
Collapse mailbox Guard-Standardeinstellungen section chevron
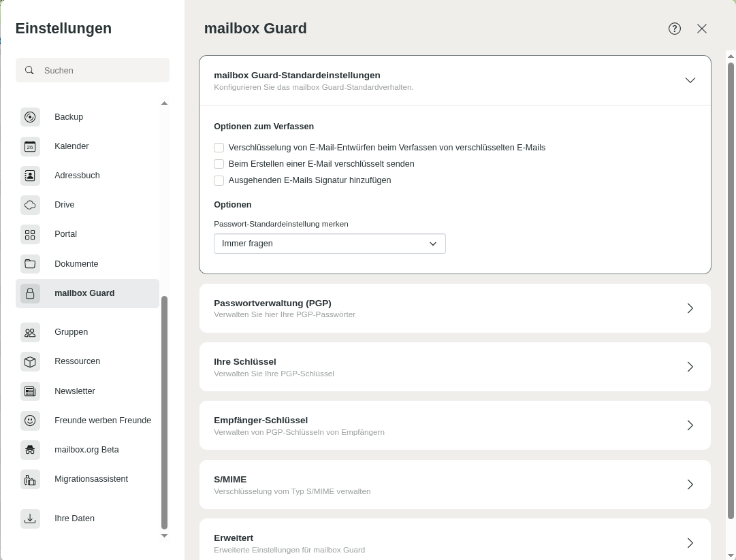(690, 80)
